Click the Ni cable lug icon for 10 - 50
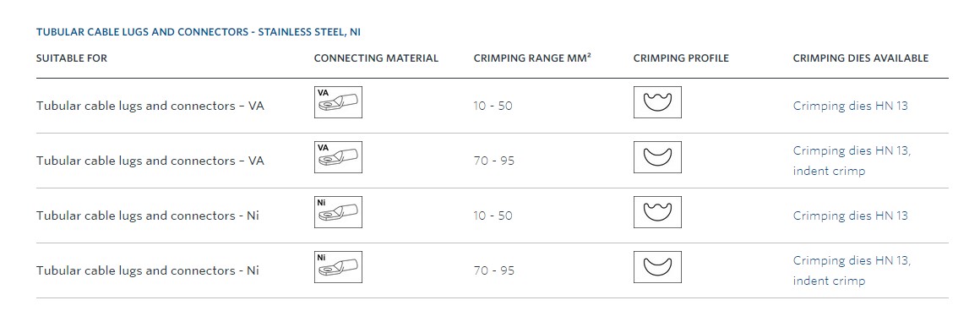The width and height of the screenshot is (980, 322). (x=338, y=213)
